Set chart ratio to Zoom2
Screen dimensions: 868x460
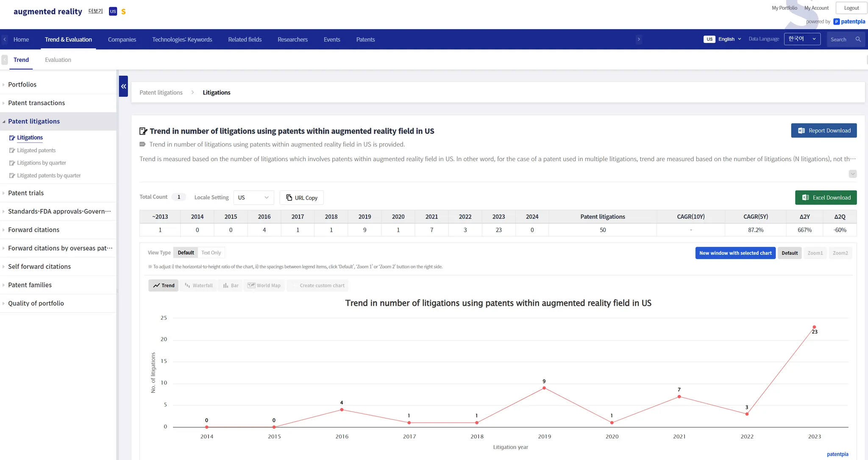pyautogui.click(x=840, y=253)
